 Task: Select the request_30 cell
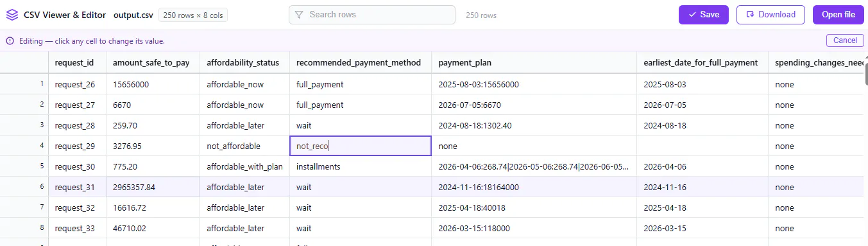pos(78,166)
